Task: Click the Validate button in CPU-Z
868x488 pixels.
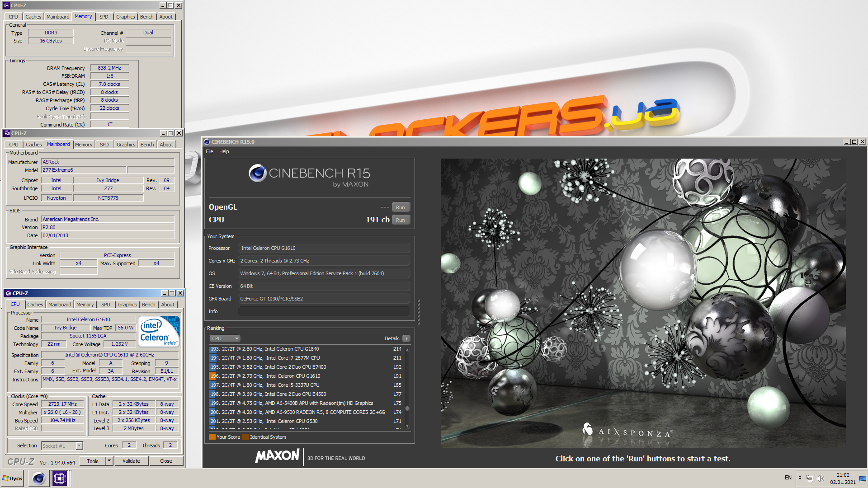Action: tap(131, 461)
